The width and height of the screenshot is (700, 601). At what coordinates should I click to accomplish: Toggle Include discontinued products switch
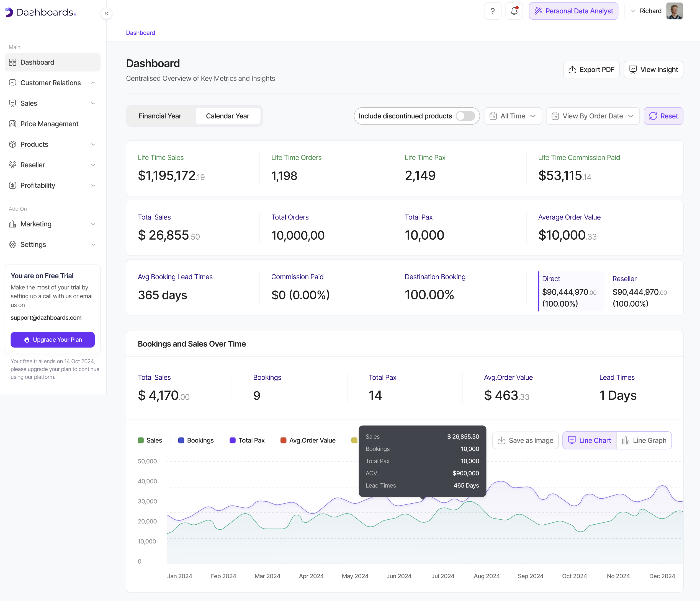click(x=465, y=116)
